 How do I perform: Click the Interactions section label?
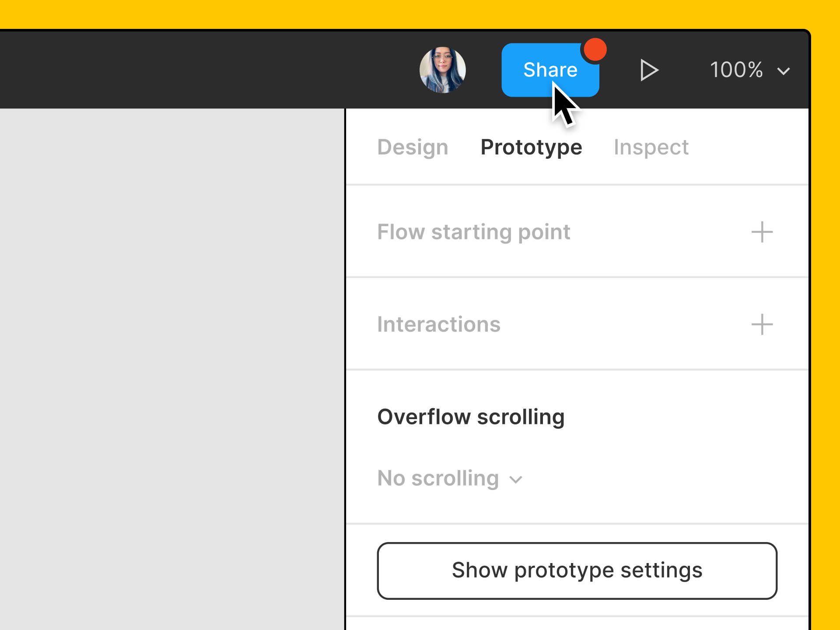tap(439, 324)
